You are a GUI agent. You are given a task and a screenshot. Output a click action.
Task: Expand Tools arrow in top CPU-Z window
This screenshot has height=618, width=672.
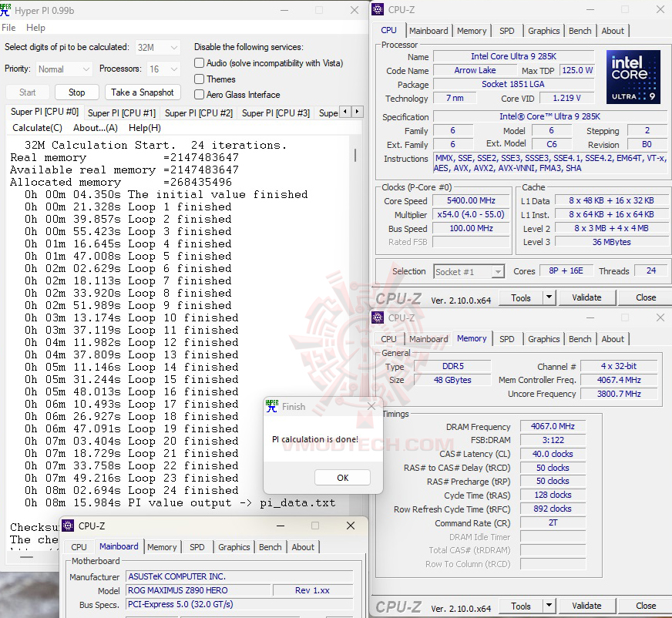(549, 297)
